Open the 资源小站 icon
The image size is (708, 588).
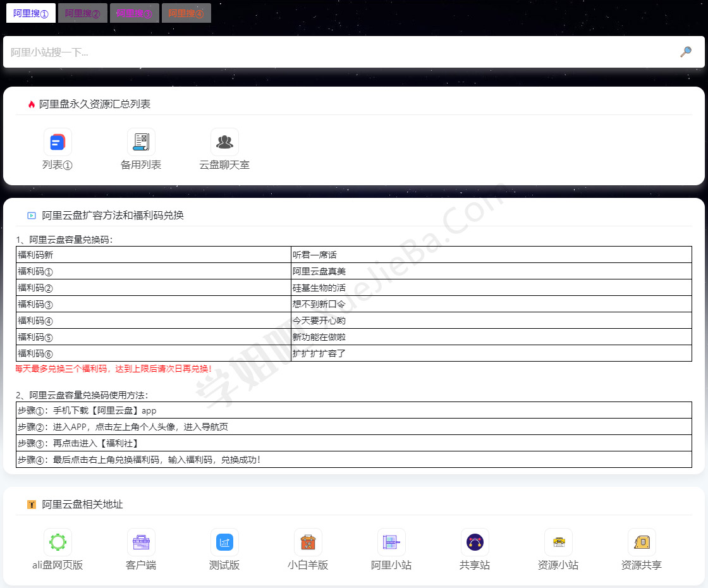point(558,542)
